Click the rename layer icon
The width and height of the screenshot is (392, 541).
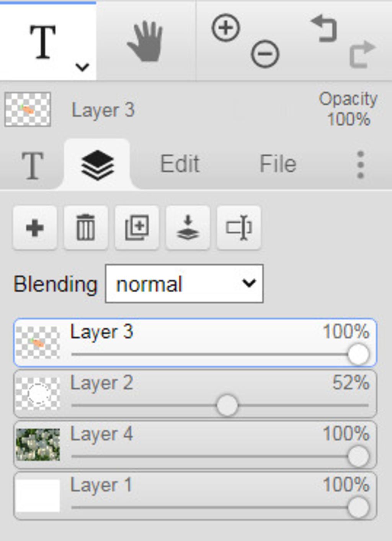click(238, 228)
